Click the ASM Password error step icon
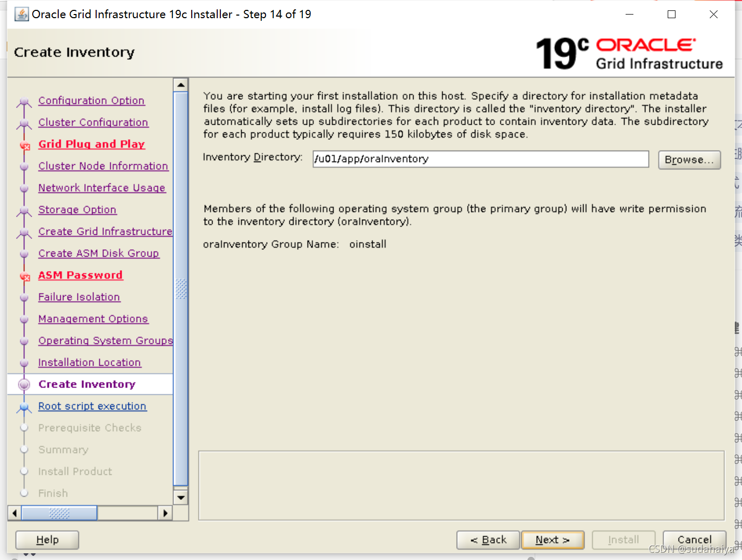This screenshot has width=742, height=560. (x=24, y=276)
